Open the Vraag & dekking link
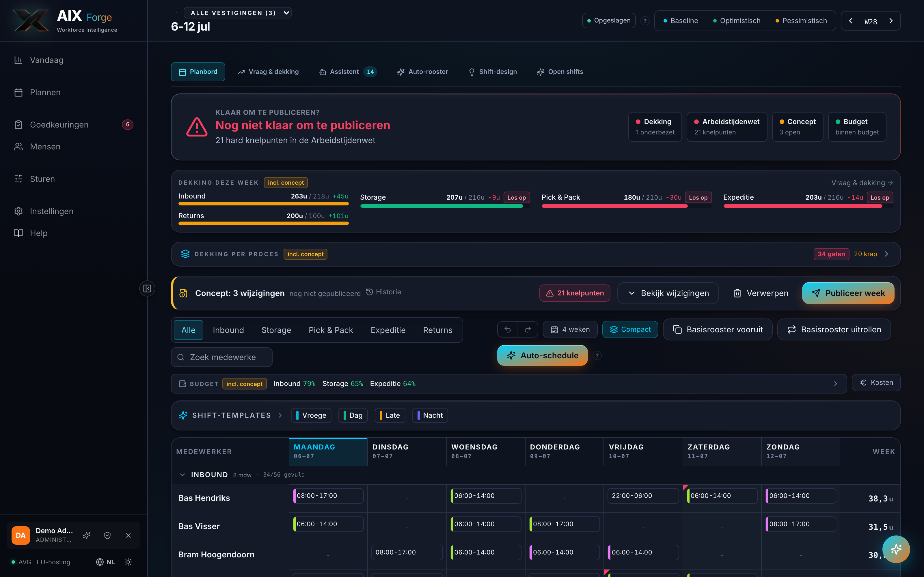Screen dimensions: 924x577 862,183
